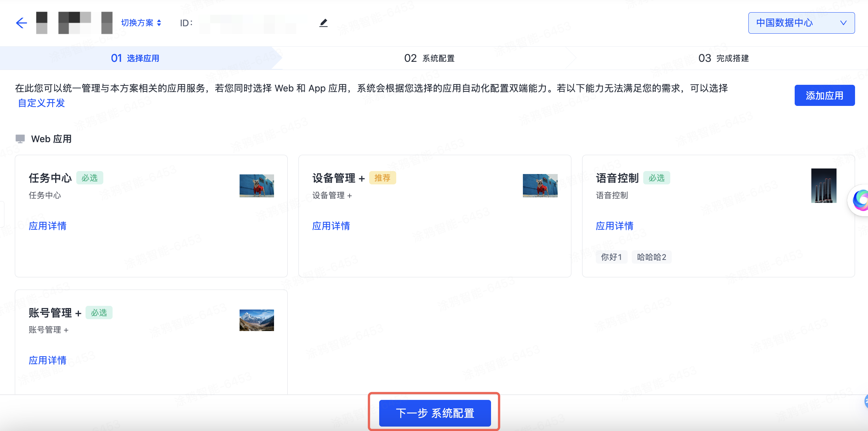Click the 添加应用 button
The image size is (868, 431).
(x=824, y=95)
